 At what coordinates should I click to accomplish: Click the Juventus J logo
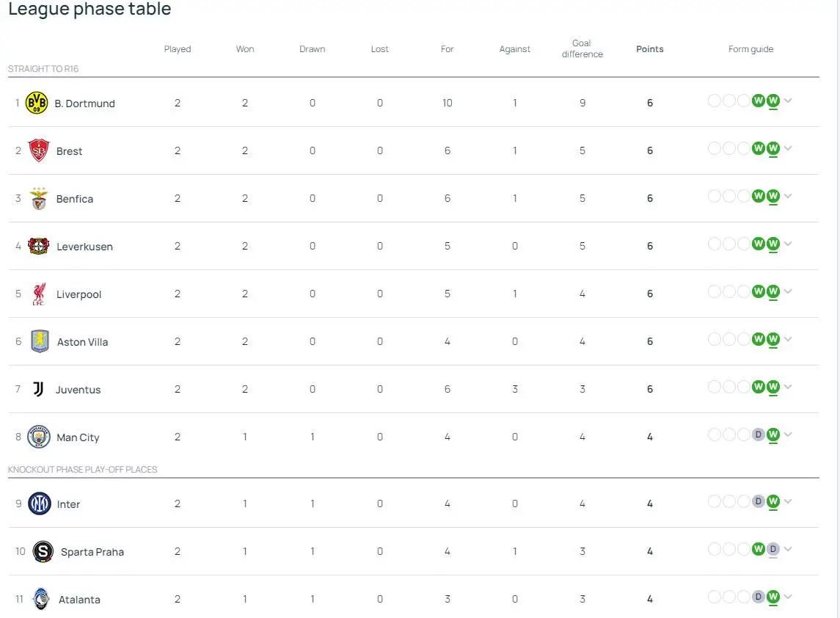tap(38, 389)
